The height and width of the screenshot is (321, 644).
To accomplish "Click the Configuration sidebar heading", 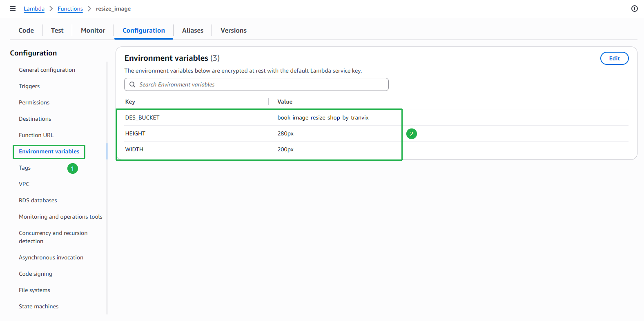I will click(x=33, y=53).
